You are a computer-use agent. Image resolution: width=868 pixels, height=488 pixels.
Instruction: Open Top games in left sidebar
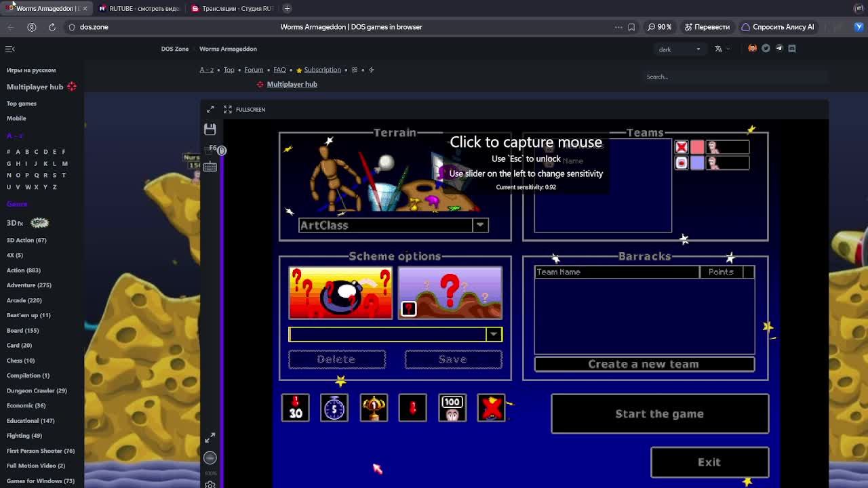(x=22, y=104)
